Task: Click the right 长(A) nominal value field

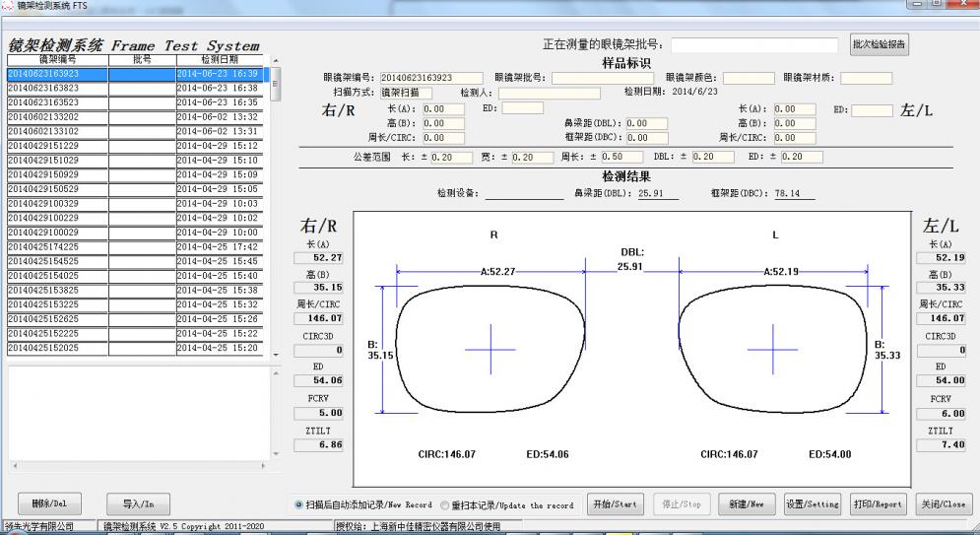Action: pyautogui.click(x=444, y=108)
